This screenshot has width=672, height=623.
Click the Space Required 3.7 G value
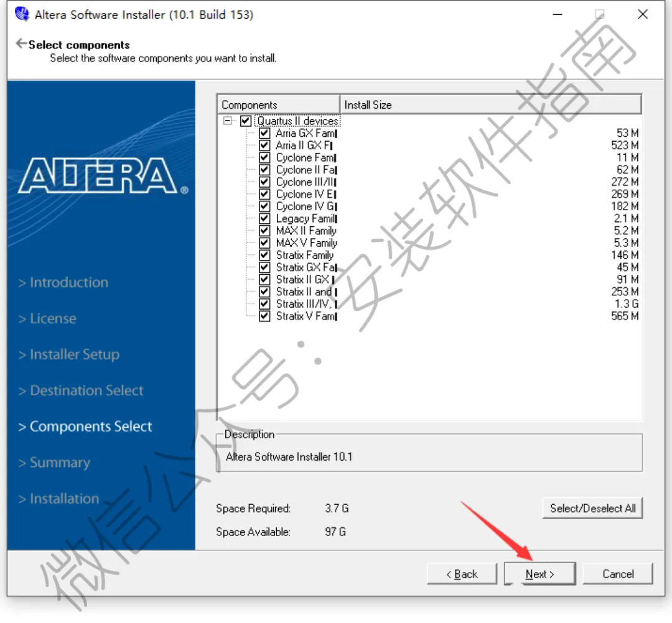click(x=337, y=509)
